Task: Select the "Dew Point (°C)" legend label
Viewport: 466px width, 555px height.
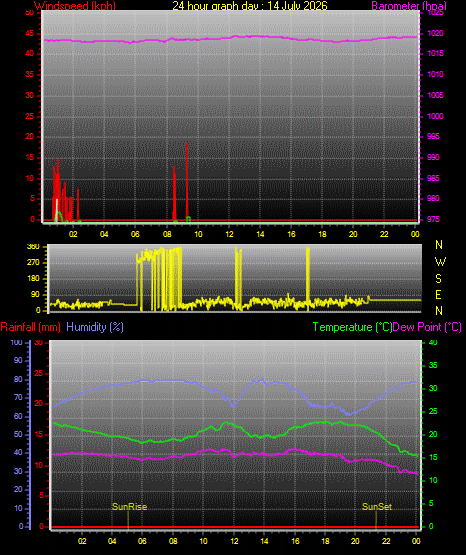Action: [x=427, y=327]
